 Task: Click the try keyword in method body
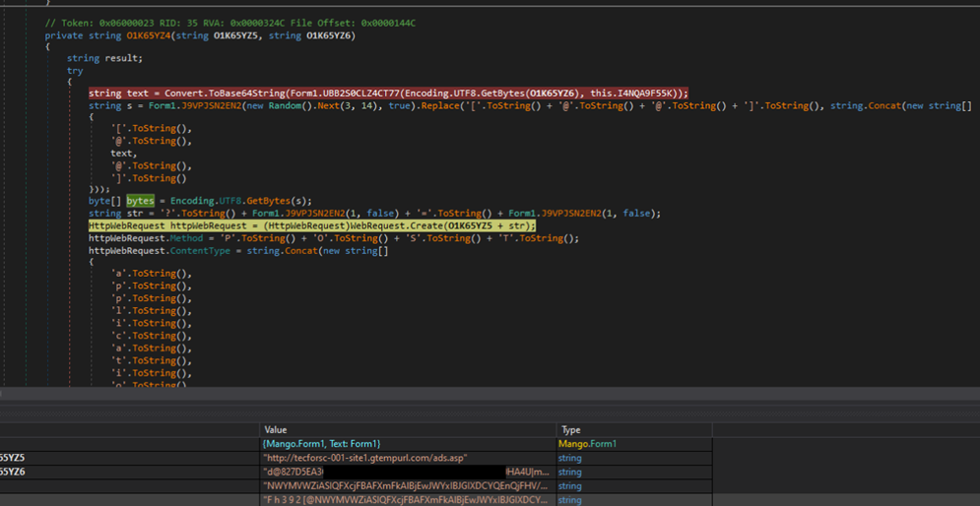[75, 71]
